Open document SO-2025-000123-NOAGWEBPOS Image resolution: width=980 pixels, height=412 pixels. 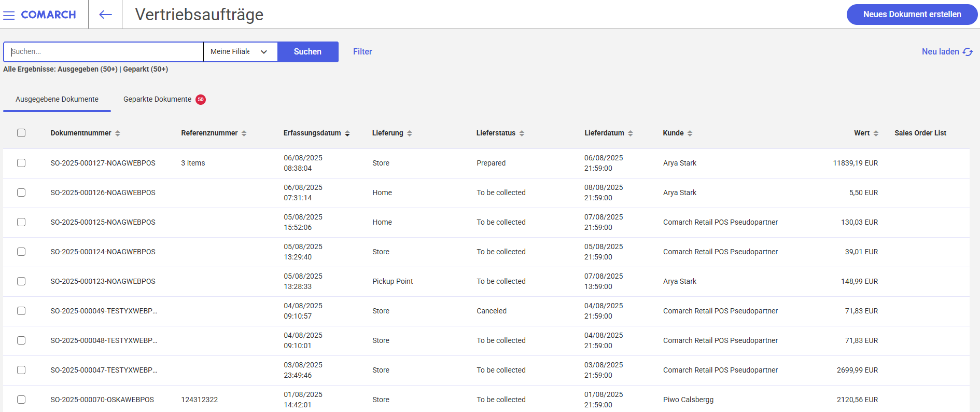(103, 281)
